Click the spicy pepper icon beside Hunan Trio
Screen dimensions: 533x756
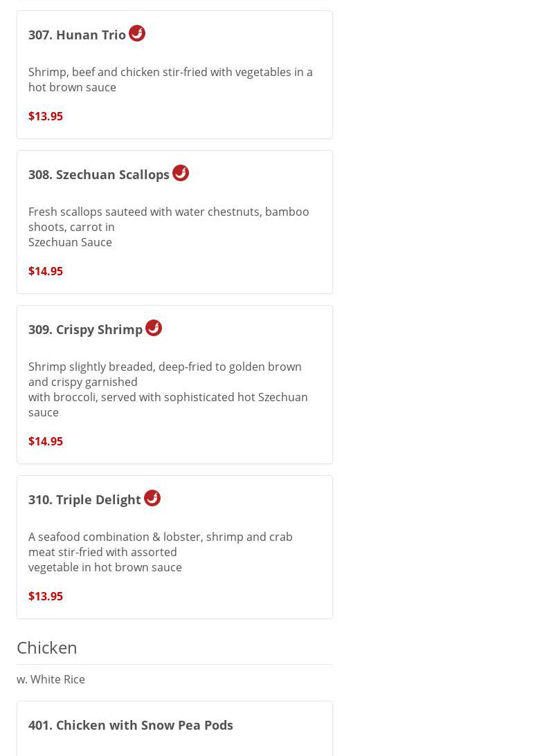[x=137, y=33]
